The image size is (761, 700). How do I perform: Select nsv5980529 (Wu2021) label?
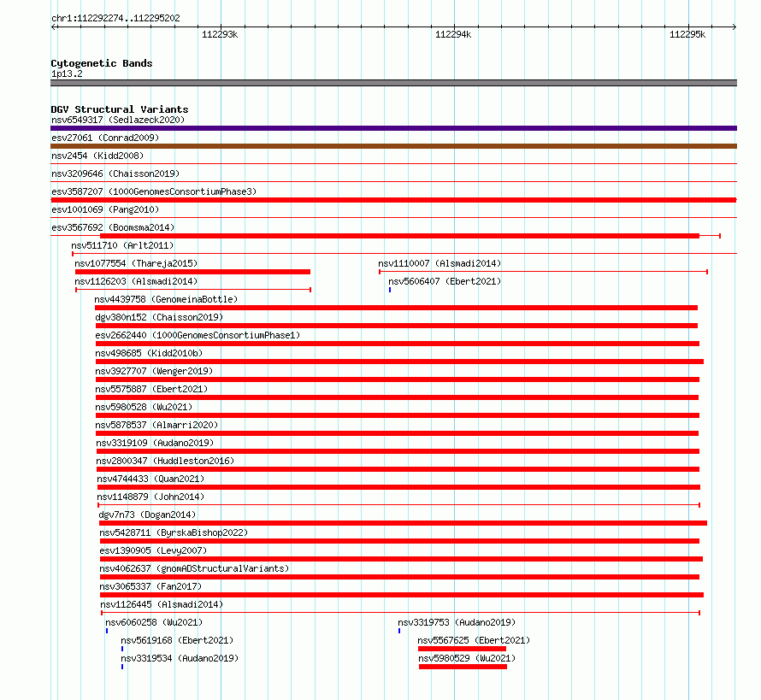point(467,658)
